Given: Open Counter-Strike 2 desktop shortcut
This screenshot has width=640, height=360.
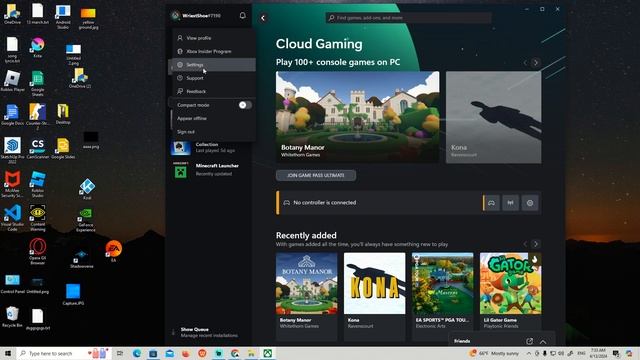Looking at the screenshot, I should coord(38,117).
